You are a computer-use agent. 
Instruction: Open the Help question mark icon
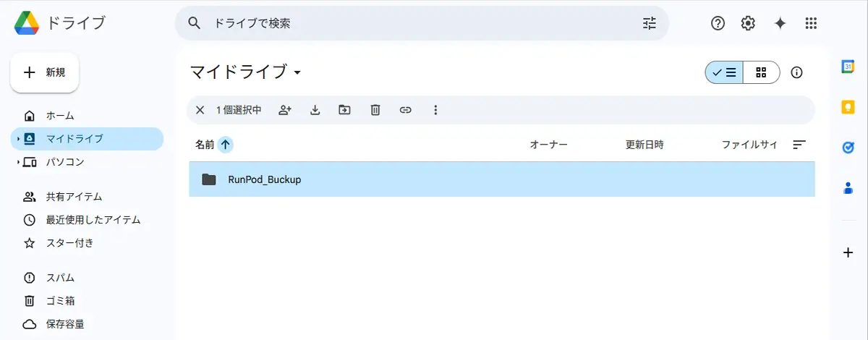718,23
